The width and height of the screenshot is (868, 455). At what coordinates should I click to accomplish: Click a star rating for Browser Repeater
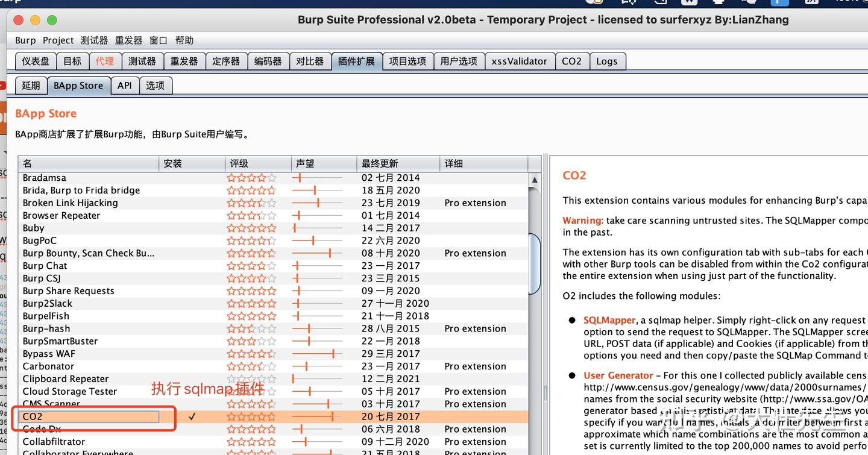(251, 215)
